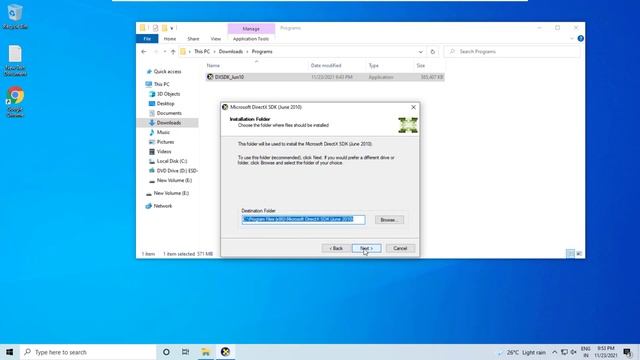Click Browse to choose destination folder
The width and height of the screenshot is (640, 360).
tap(389, 220)
